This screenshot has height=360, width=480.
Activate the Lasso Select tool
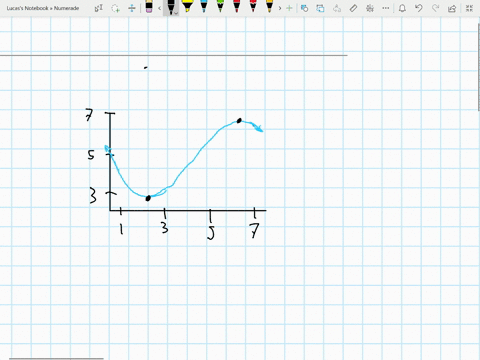click(115, 8)
